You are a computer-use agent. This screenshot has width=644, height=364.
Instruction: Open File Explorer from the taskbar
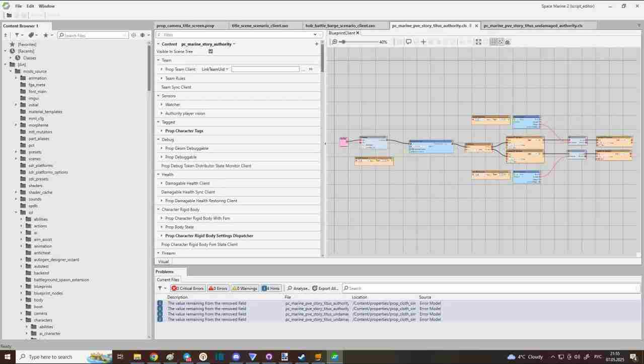pyautogui.click(x=137, y=357)
